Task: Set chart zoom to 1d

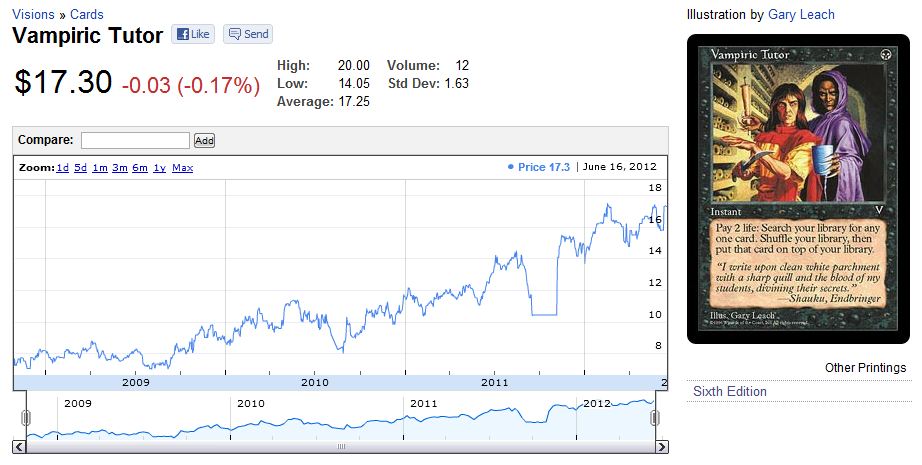Action: (62, 168)
